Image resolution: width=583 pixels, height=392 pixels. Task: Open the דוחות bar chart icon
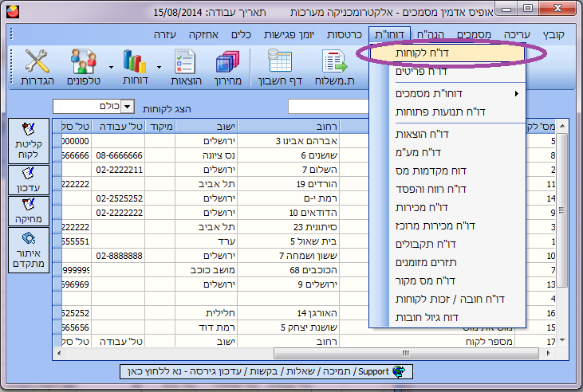135,67
